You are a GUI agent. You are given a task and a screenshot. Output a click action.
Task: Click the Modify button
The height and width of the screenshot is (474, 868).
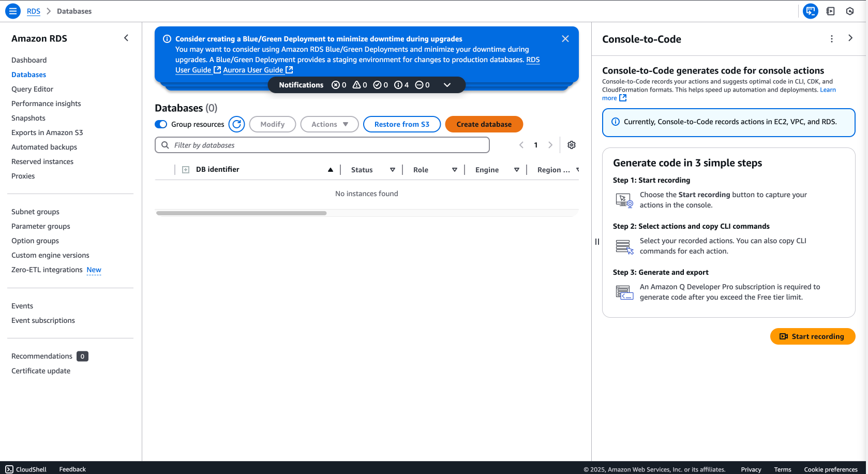273,124
